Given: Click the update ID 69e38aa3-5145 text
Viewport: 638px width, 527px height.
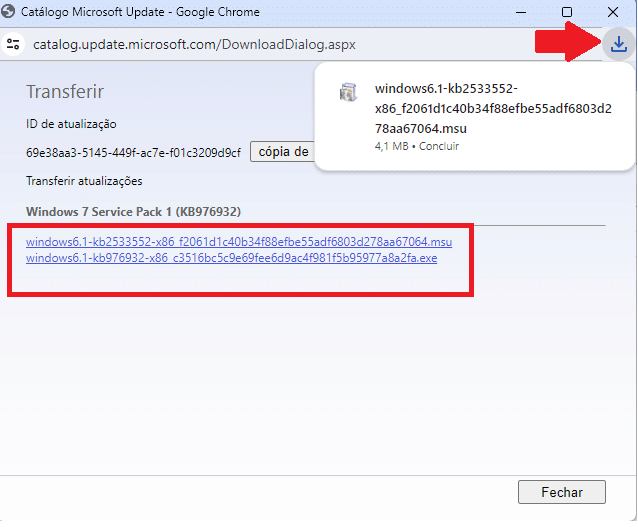Looking at the screenshot, I should 133,153.
